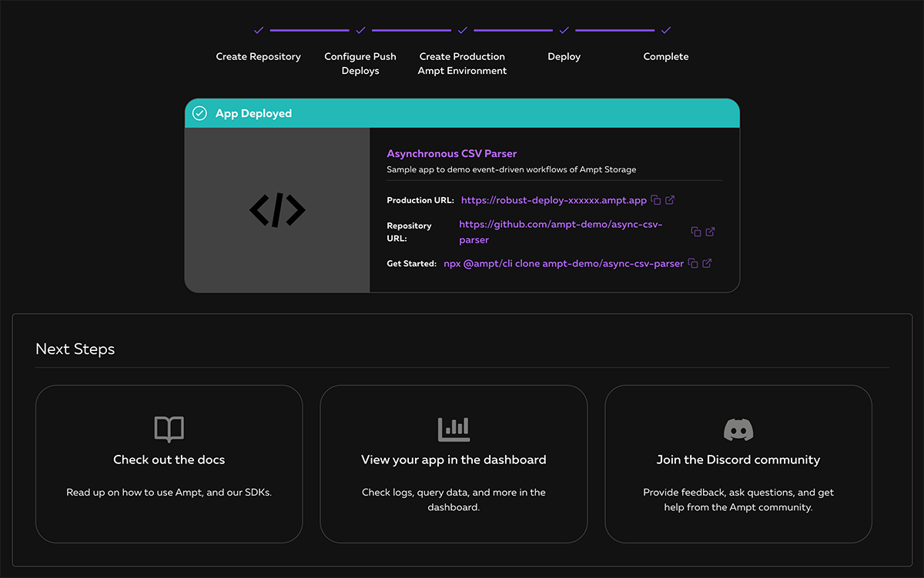Open the Get Started external link icon
Screen dimensions: 924x578
[x=707, y=263]
